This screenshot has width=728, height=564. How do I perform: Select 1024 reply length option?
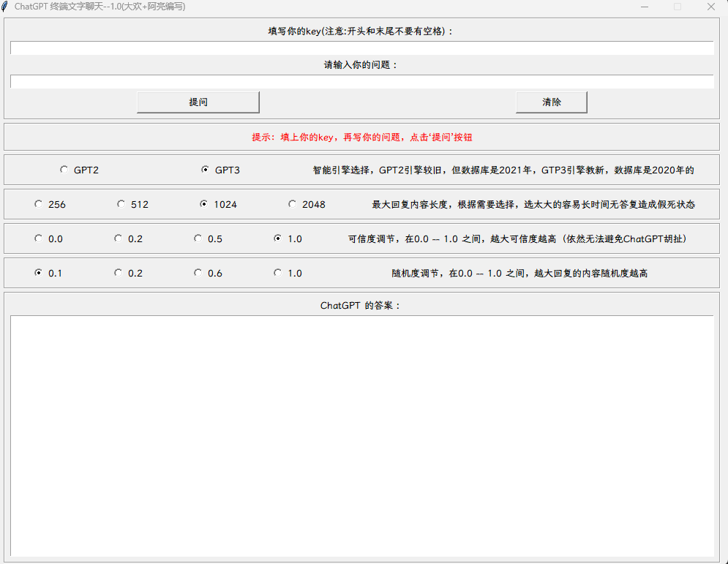[x=204, y=204]
